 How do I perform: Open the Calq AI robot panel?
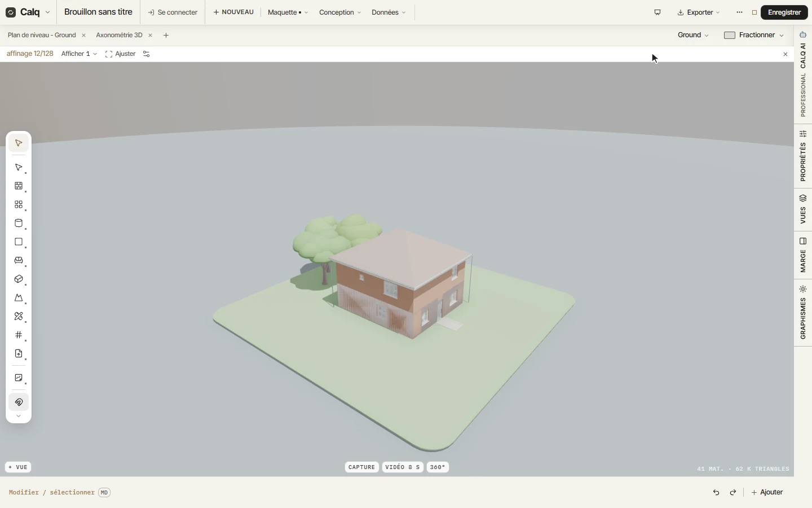tap(803, 35)
